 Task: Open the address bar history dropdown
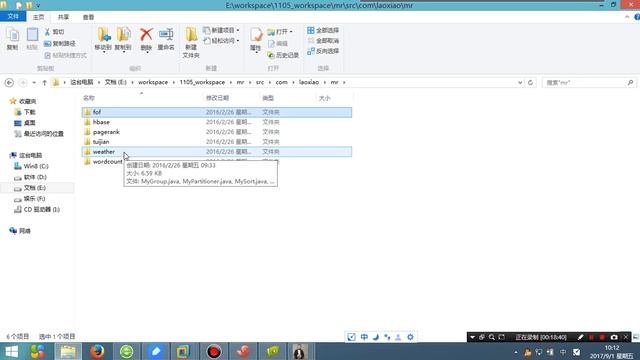[x=520, y=82]
